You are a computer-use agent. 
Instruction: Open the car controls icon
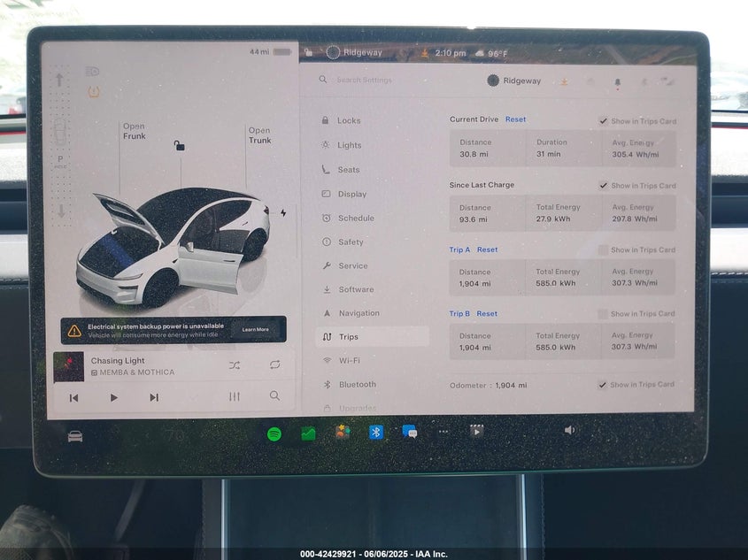(75, 436)
